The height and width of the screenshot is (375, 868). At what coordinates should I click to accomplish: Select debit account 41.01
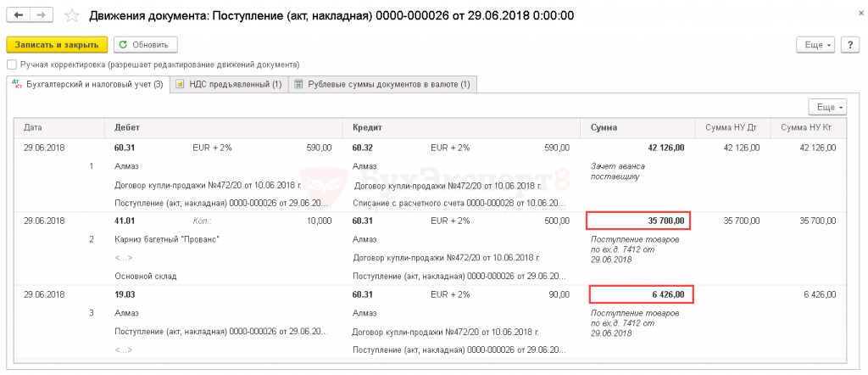(x=125, y=221)
